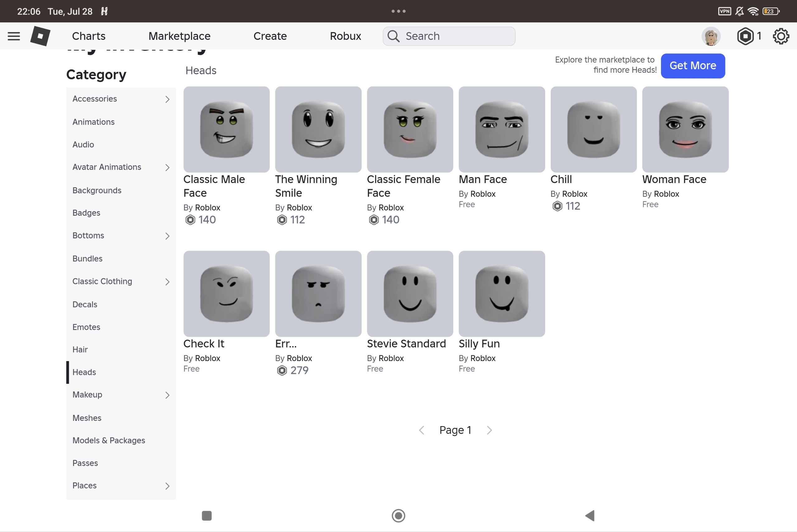
Task: Open the Classic Male Face thumbnail
Action: coord(227,129)
